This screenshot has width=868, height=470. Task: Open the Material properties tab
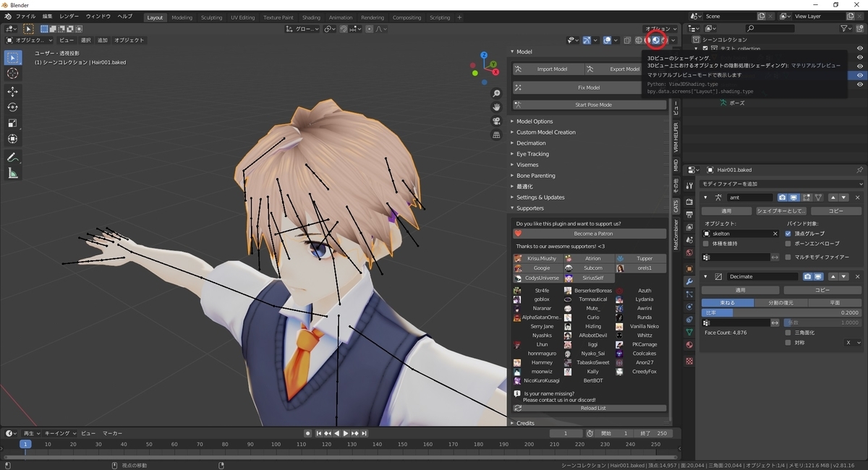tap(689, 345)
